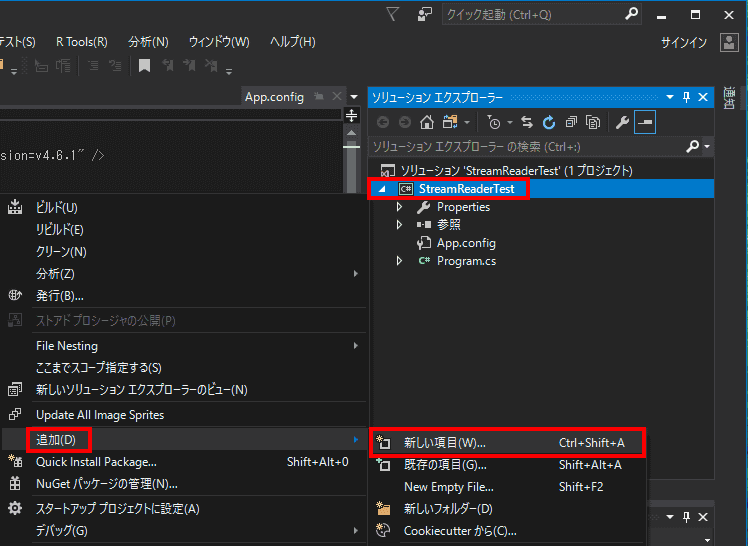This screenshot has width=748, height=546.
Task: Click the account avatar icon
Action: (x=729, y=42)
